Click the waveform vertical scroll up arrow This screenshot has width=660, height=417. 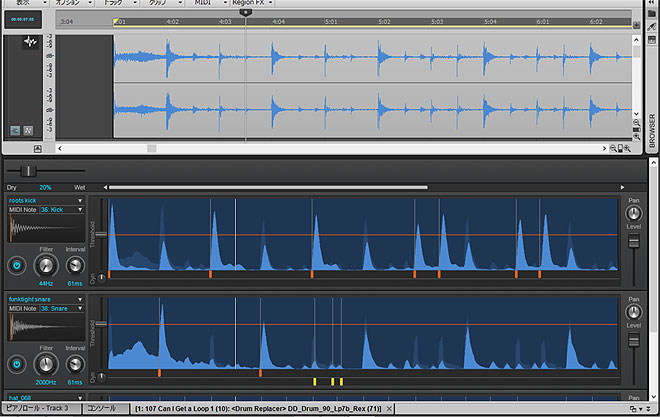tap(636, 40)
